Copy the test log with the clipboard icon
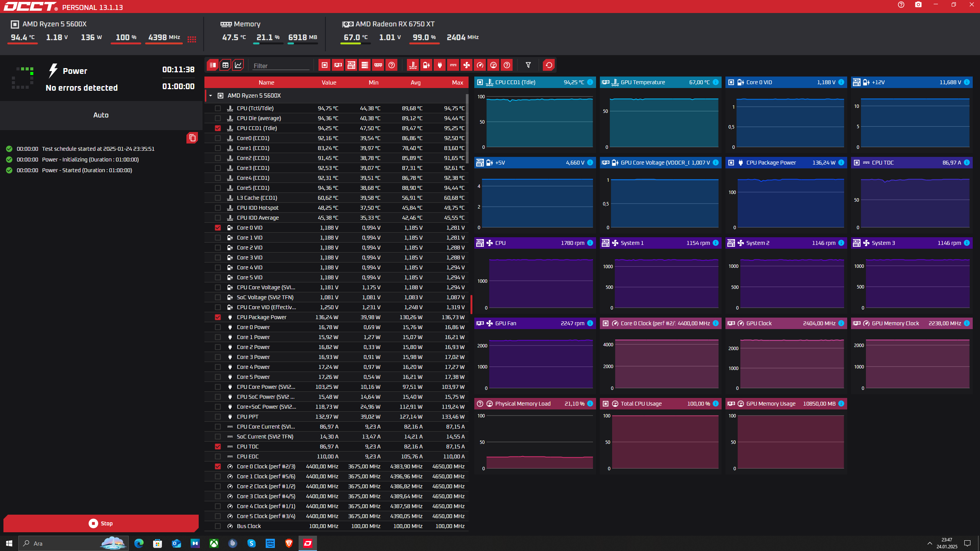 pyautogui.click(x=192, y=138)
